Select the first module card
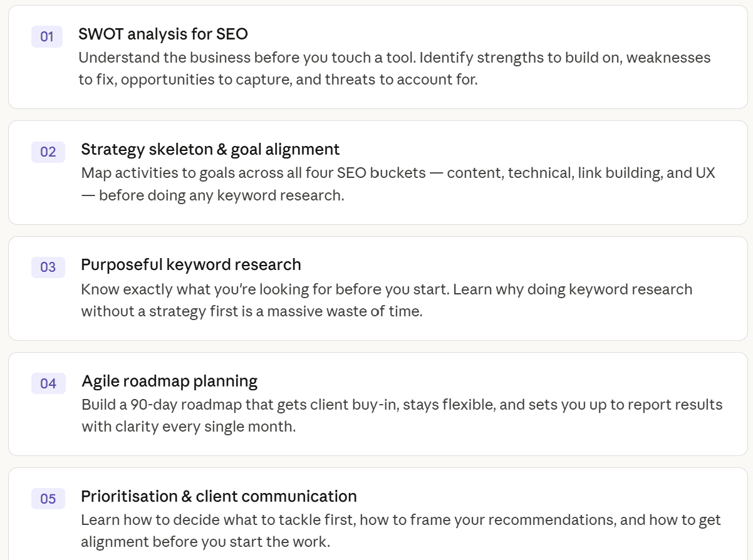Screen dimensions: 753x560 (378, 57)
